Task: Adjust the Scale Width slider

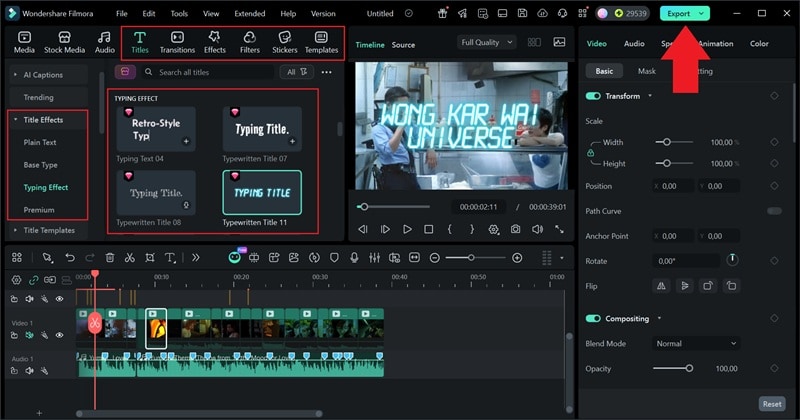Action: (x=673, y=142)
